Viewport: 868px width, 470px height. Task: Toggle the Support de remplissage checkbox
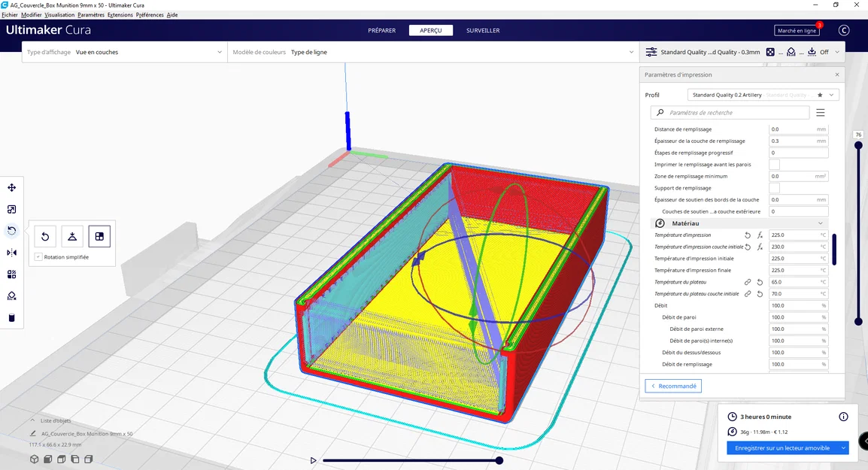click(x=775, y=188)
